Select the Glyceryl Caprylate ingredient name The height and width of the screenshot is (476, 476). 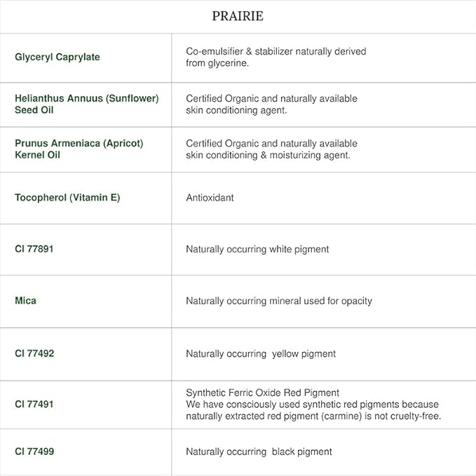pos(57,57)
